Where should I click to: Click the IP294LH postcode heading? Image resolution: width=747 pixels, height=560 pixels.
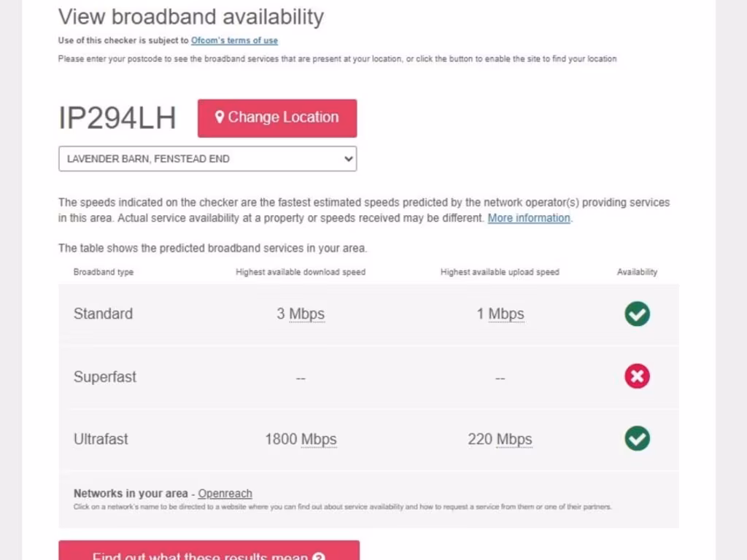pyautogui.click(x=117, y=118)
